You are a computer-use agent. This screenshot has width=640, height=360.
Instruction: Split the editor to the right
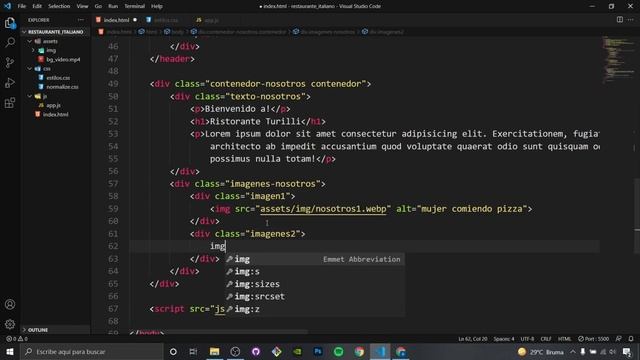click(620, 20)
